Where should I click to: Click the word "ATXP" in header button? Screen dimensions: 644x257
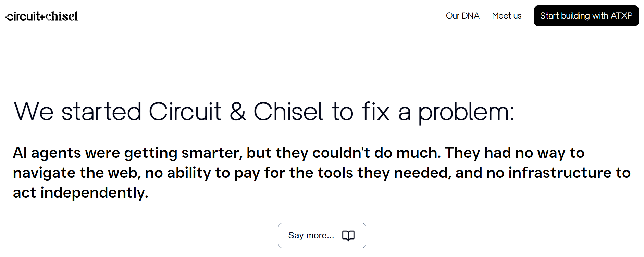pos(621,16)
